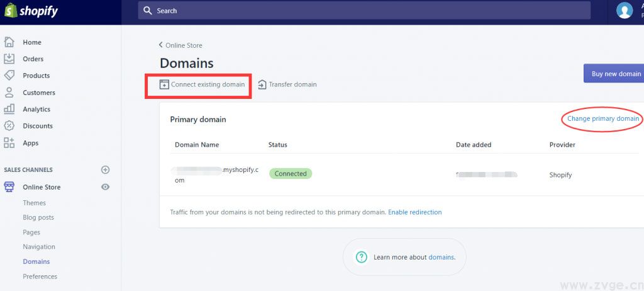
Task: Click the Online Store storefront icon
Action: [x=9, y=187]
